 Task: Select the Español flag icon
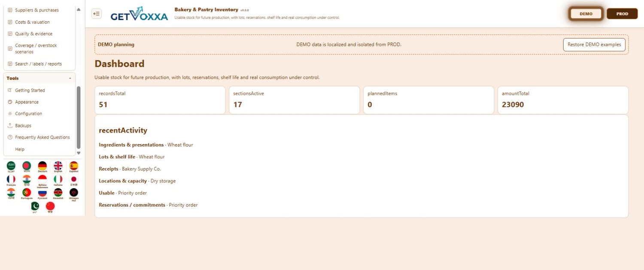[x=74, y=166]
